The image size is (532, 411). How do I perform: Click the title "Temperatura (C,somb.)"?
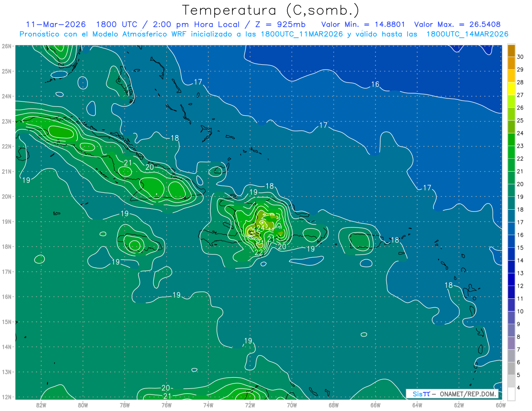click(271, 11)
